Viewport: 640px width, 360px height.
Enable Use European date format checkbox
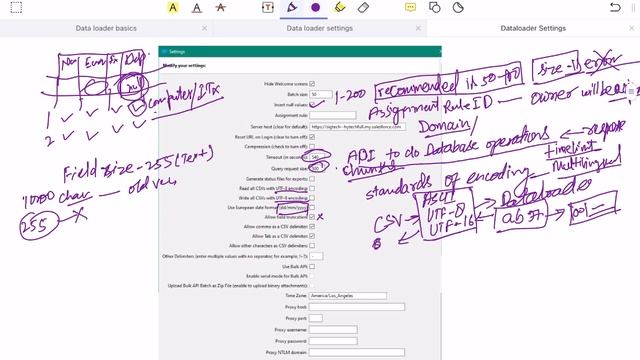tap(312, 207)
